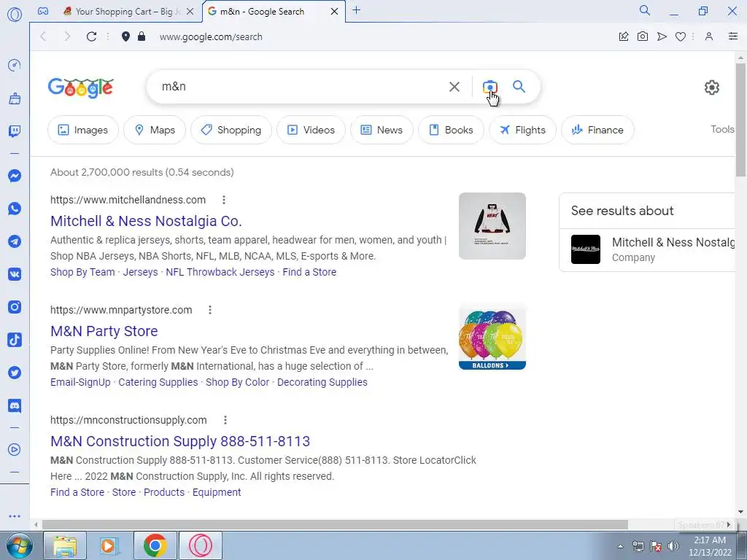747x560 pixels.
Task: Open Instagram in sidebar
Action: (x=15, y=307)
